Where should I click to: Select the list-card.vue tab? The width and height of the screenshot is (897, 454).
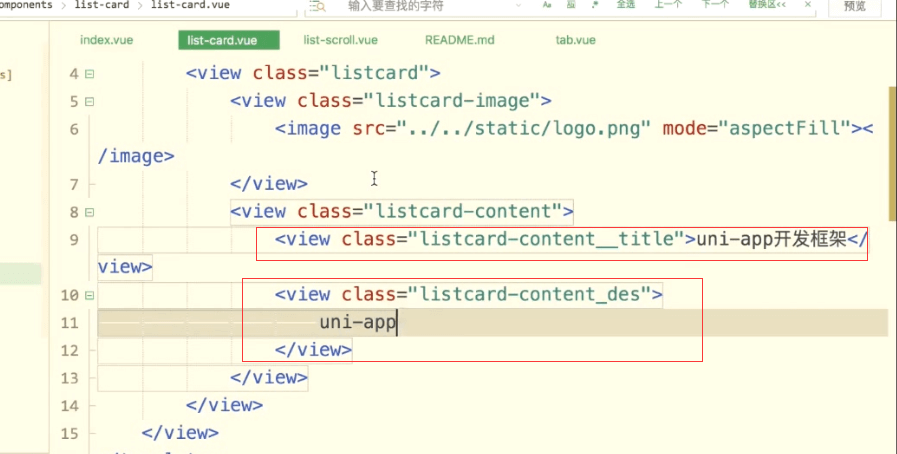pyautogui.click(x=229, y=40)
